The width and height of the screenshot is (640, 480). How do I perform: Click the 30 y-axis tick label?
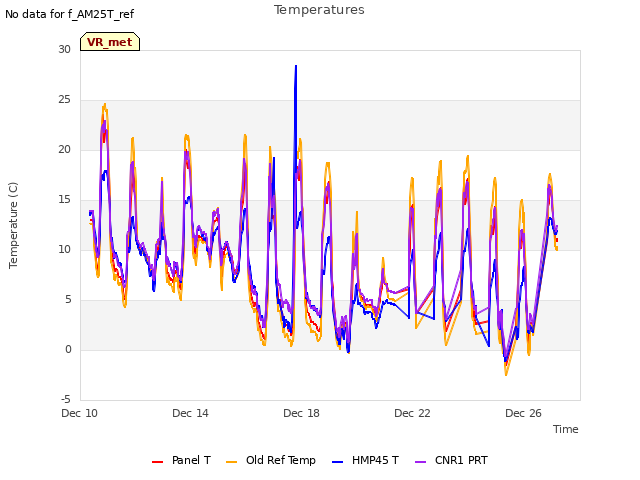click(64, 49)
